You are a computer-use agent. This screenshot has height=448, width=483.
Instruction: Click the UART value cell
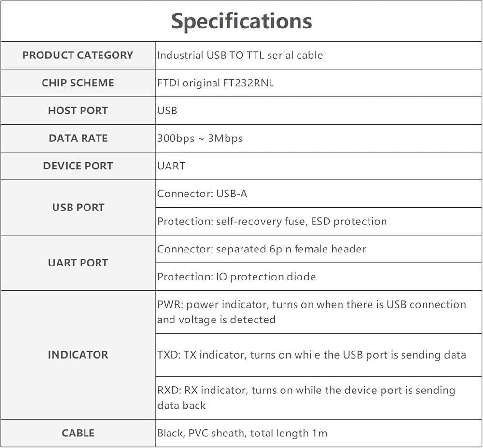point(171,166)
